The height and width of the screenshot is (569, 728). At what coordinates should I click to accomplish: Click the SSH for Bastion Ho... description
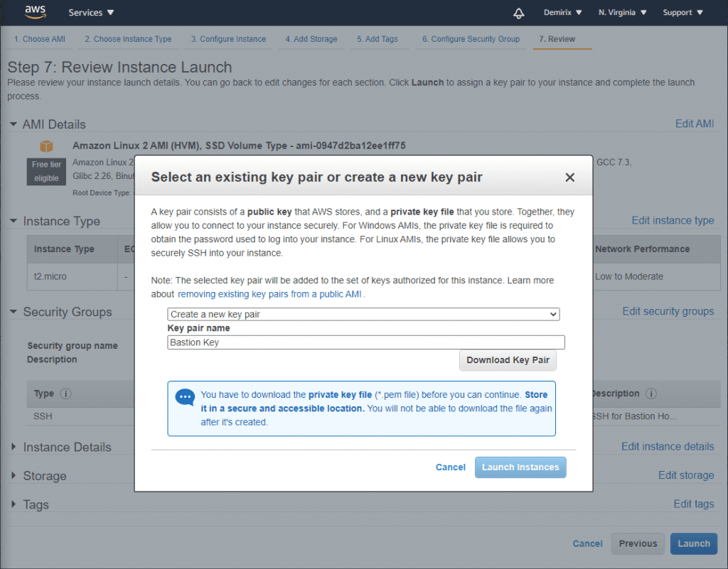click(x=634, y=416)
